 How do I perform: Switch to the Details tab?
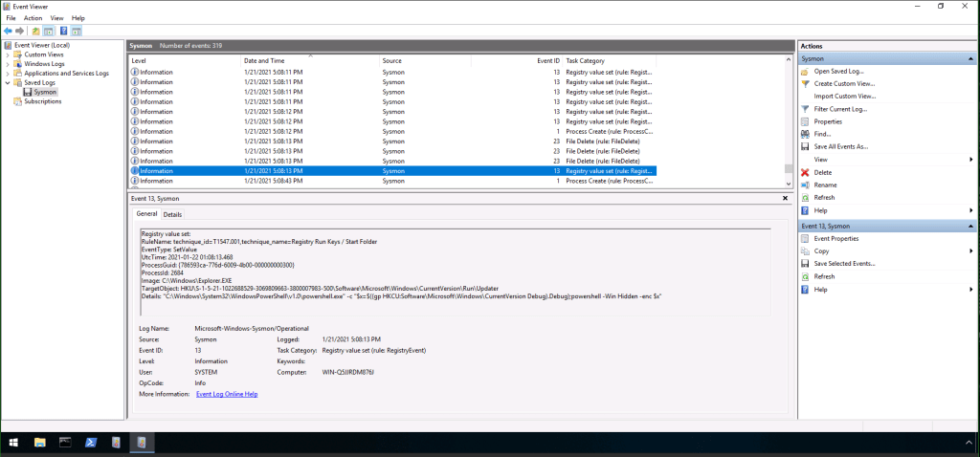[172, 214]
